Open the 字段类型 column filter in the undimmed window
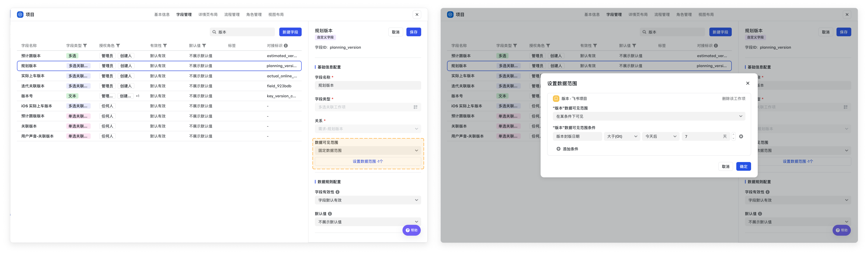The height and width of the screenshot is (255, 868). (85, 46)
